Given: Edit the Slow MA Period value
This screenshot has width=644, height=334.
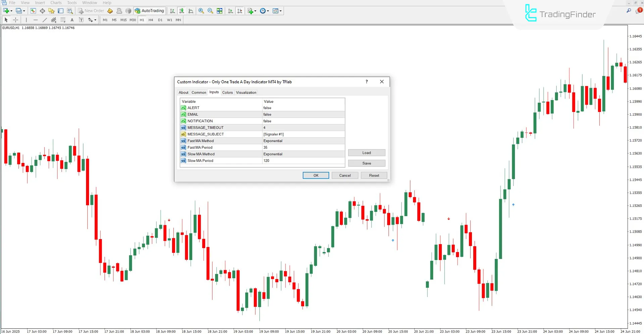Looking at the screenshot, I should [302, 161].
